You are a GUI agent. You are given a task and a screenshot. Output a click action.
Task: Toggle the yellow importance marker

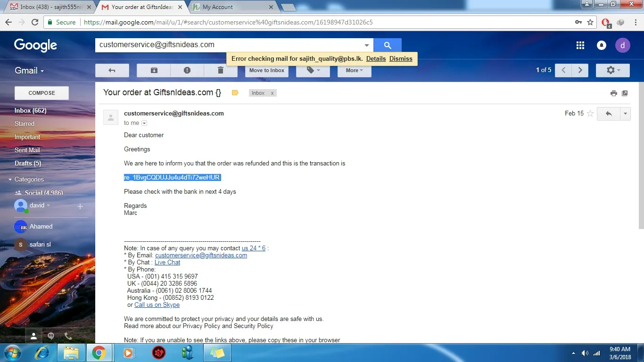coord(235,93)
